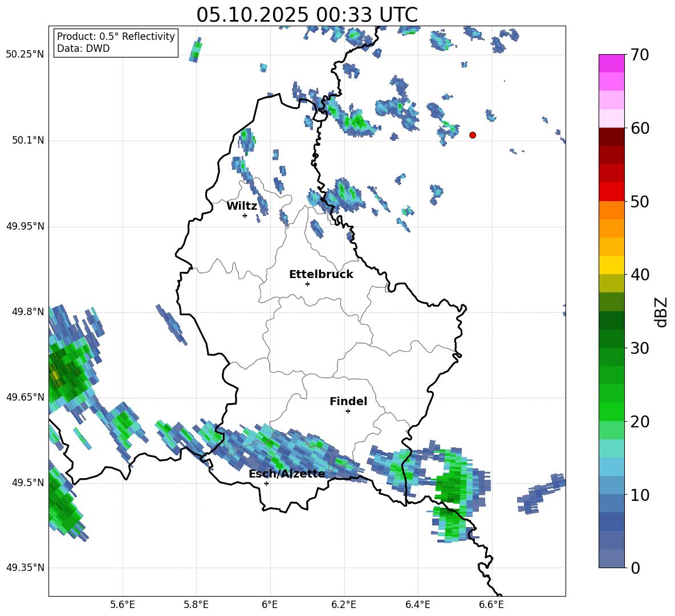
Task: Click the Ettelbruck station cross marker
Action: 307,284
